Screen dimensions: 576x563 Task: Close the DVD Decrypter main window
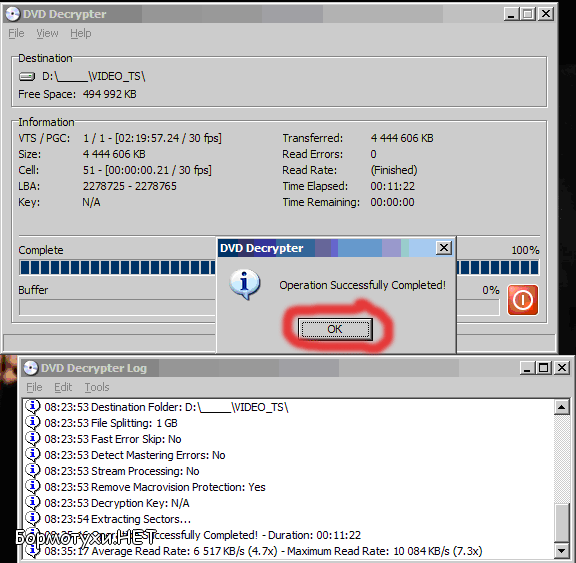point(546,14)
